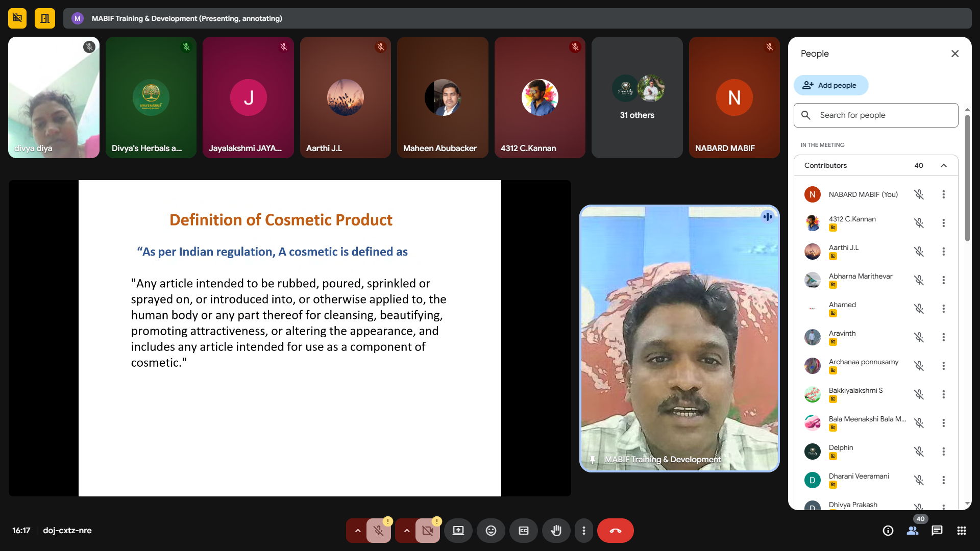Click the Search for people field
This screenshot has height=551, width=980.
point(875,115)
